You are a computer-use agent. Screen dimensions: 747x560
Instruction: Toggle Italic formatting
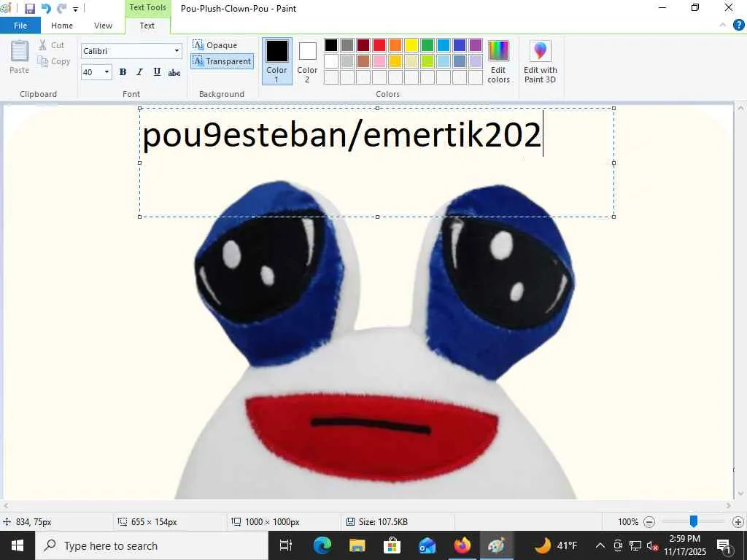point(139,72)
